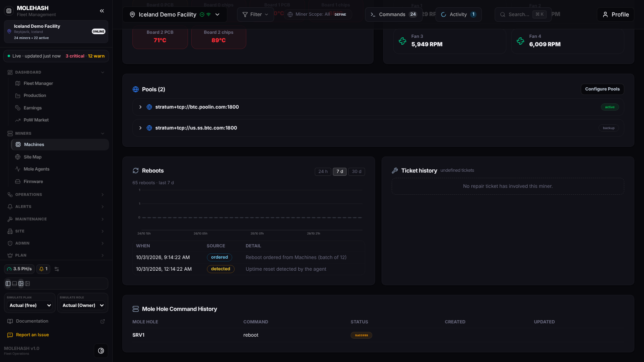Open the sliders settings icon beside the bell

tap(57, 269)
